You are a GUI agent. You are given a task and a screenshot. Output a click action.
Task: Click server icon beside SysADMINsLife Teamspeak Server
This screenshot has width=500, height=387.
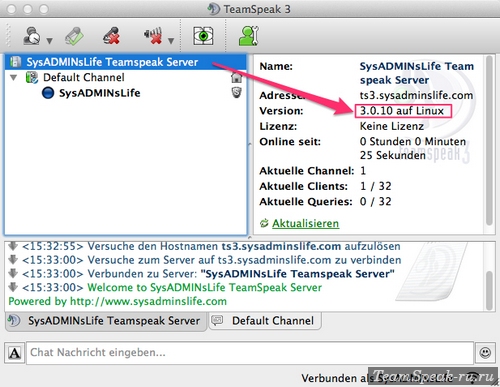click(x=15, y=62)
